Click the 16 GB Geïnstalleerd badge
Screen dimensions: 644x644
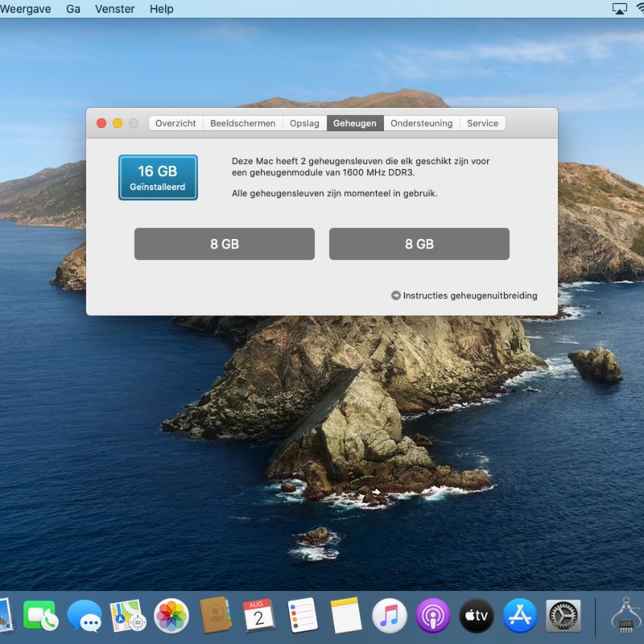(158, 177)
